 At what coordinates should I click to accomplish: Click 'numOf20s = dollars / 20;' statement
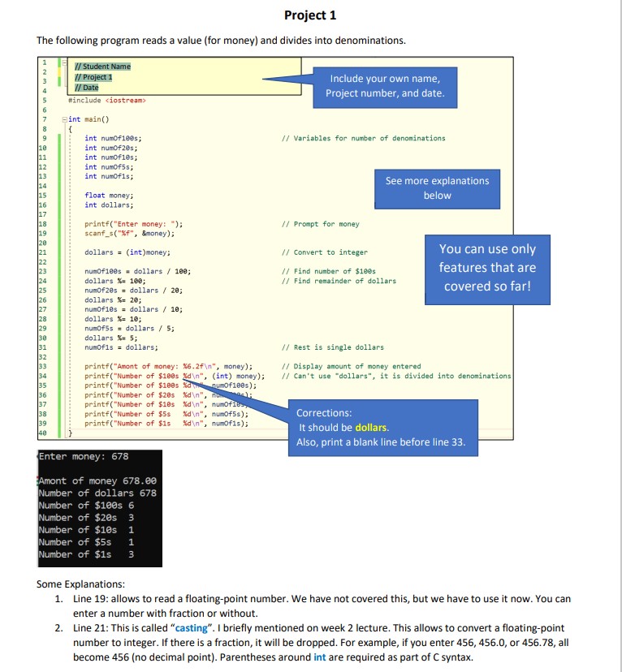point(133,290)
